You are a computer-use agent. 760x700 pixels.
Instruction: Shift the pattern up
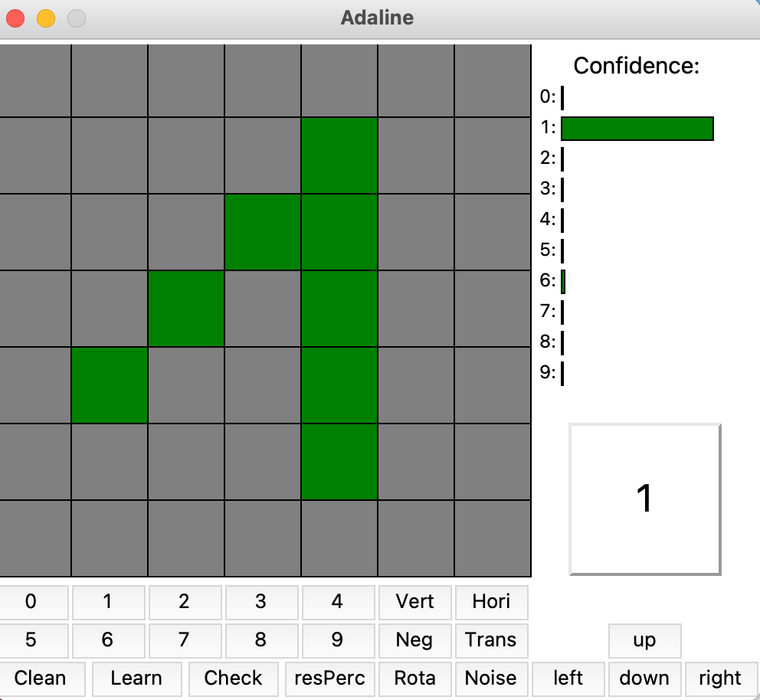point(644,640)
